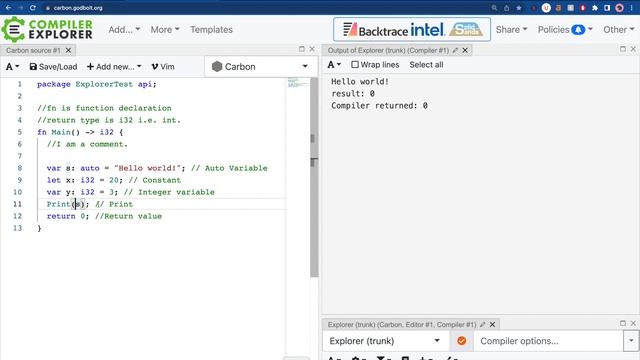Rename compiler tab via pencil icon
Screen dimensions: 640x360
point(482,324)
